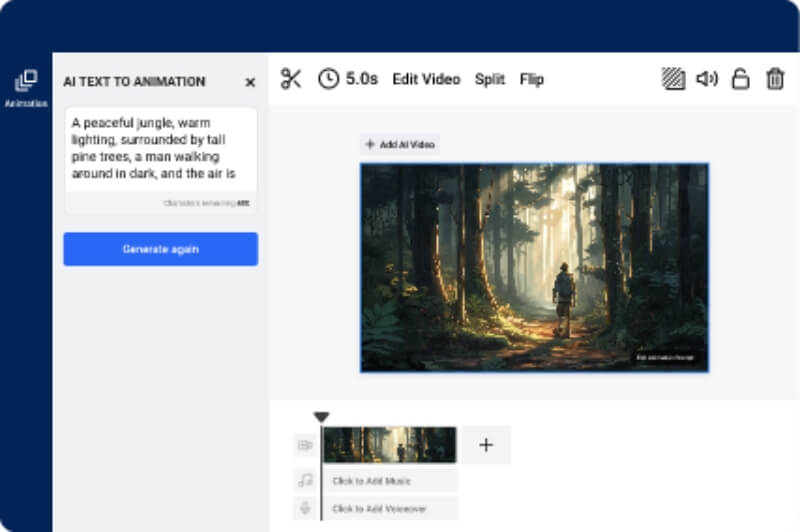The width and height of the screenshot is (800, 532).
Task: Open the Animation sidebar panel
Action: coord(26,88)
